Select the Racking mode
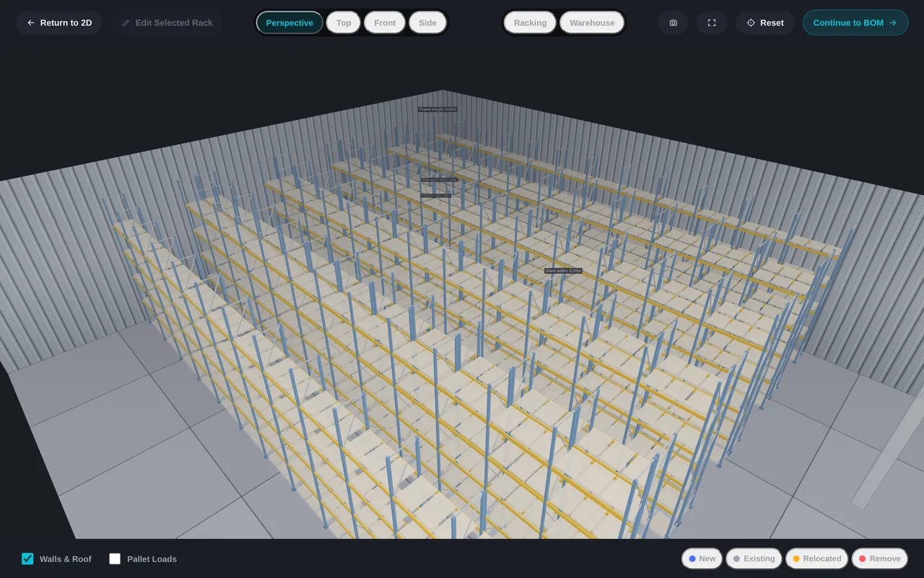This screenshot has height=578, width=924. pos(530,22)
